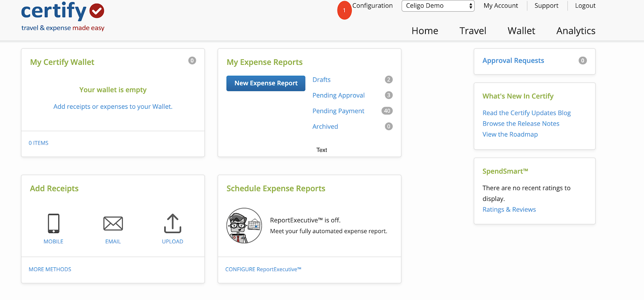Screen dimensions: 644x300
Task: Open MORE METHODS for adding receipts
Action: [50, 269]
